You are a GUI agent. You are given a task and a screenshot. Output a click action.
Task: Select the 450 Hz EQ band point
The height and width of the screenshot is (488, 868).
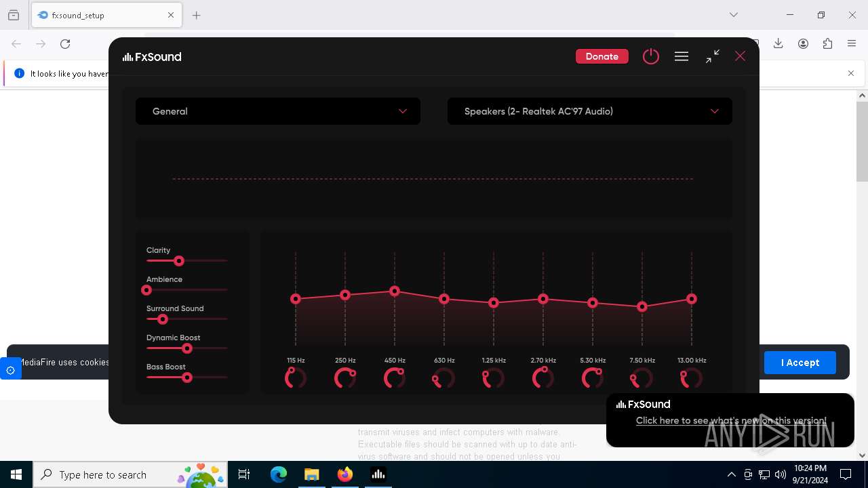point(395,291)
